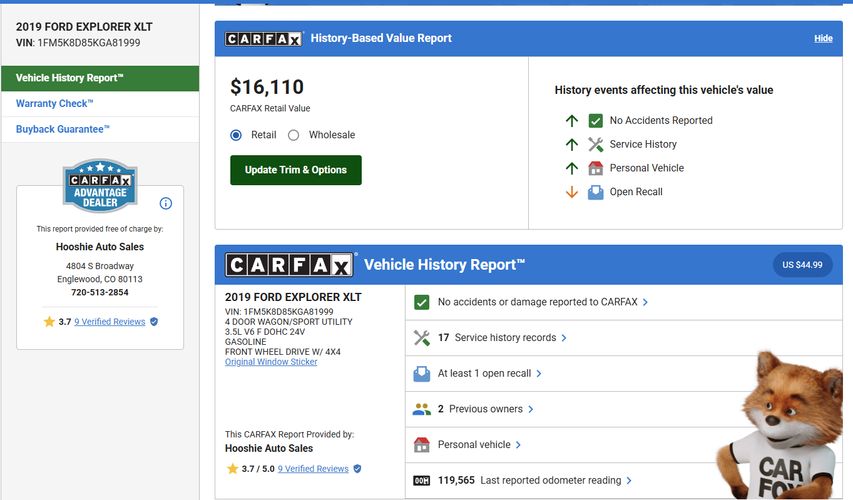Screen dimensions: 853x500
Task: Hide the History-Based Value Report
Action: (x=823, y=39)
